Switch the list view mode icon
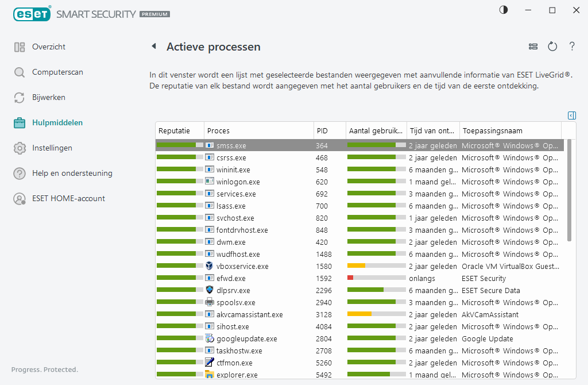 tap(533, 47)
